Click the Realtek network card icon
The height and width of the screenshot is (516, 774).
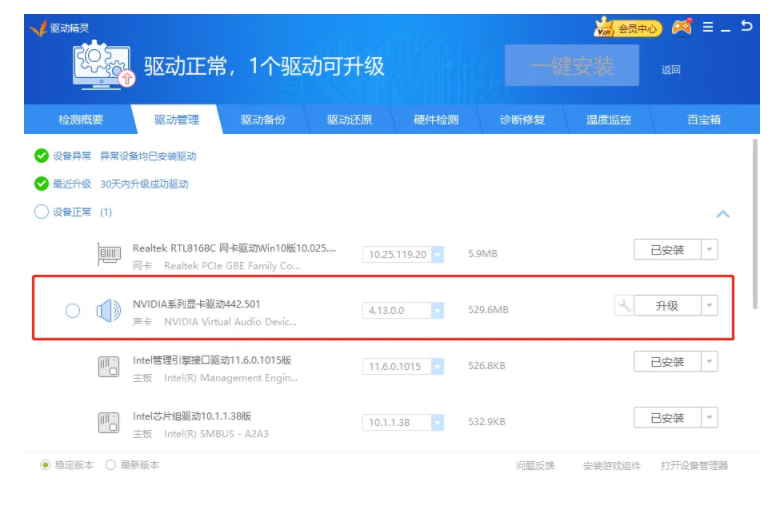pos(109,254)
